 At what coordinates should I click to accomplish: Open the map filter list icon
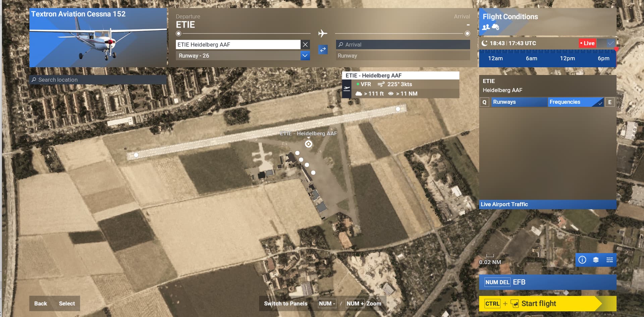point(609,260)
